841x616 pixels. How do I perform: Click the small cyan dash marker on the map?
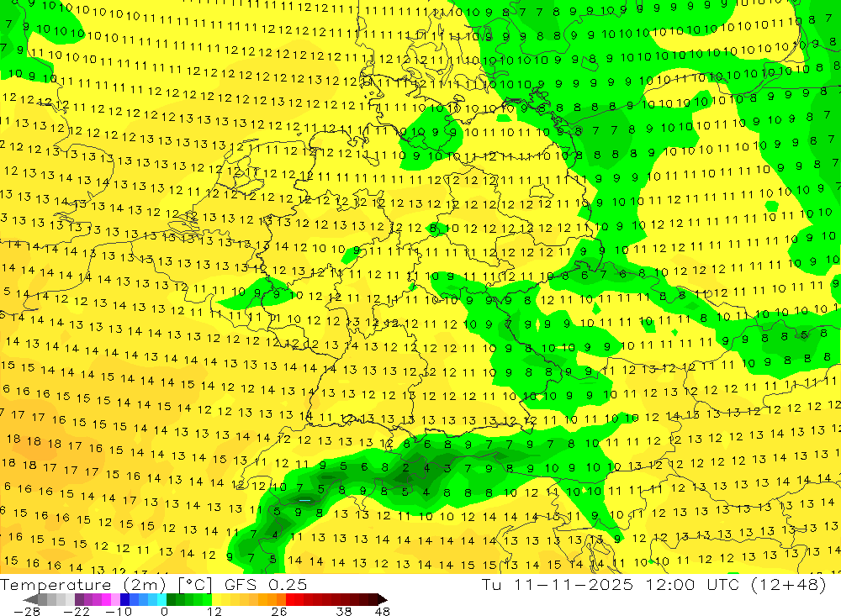(304, 500)
